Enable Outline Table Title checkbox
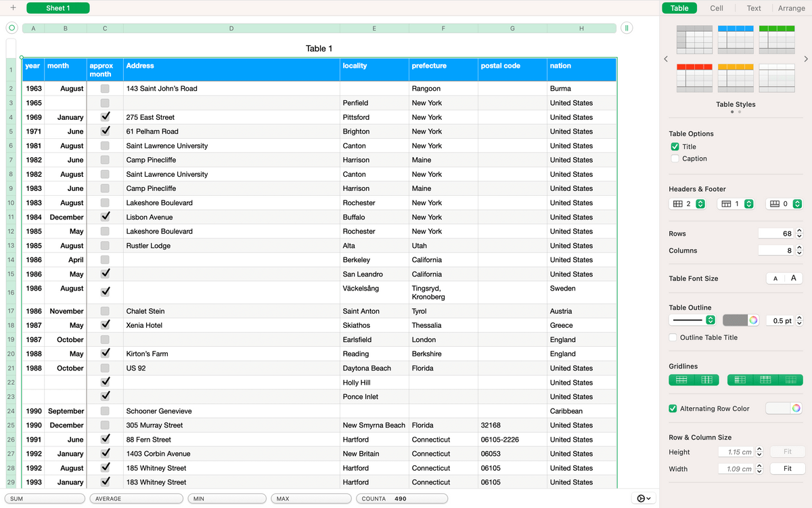812x508 pixels. (x=673, y=337)
